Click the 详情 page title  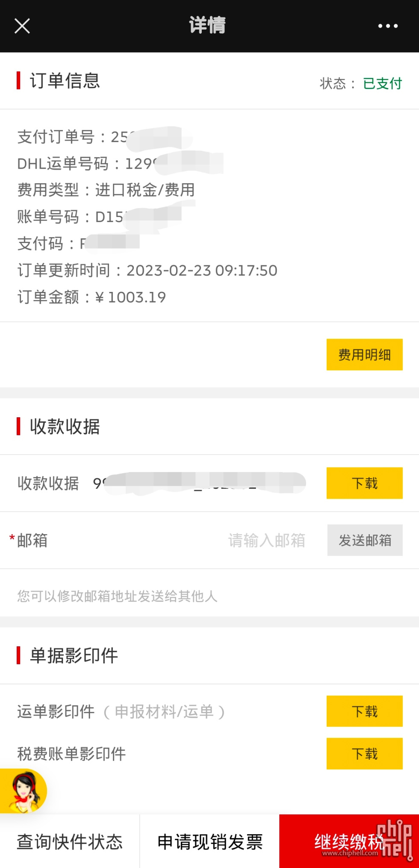click(x=207, y=25)
